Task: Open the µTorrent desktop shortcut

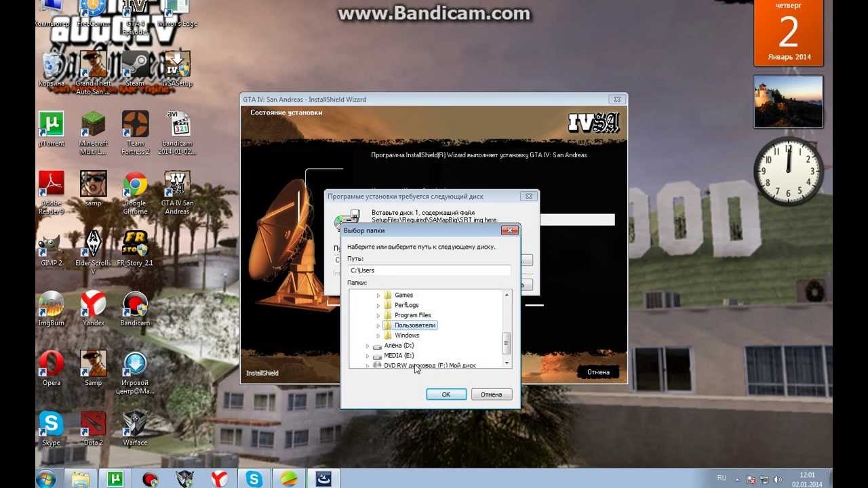Action: [52, 129]
